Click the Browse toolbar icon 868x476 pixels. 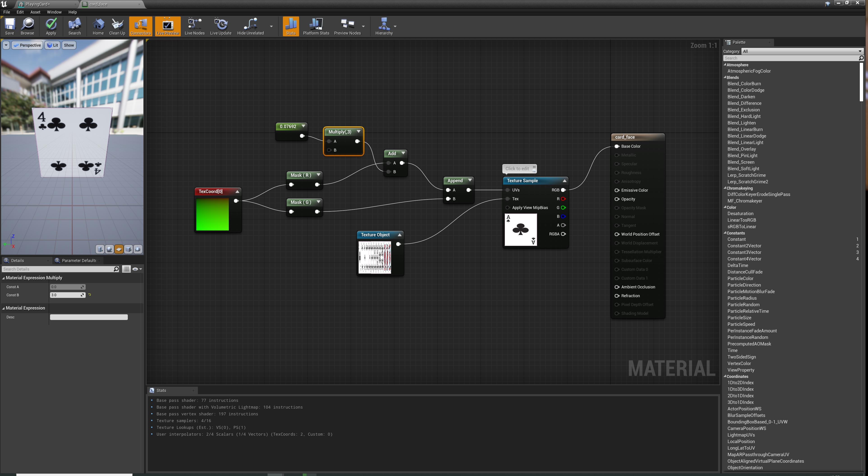(x=27, y=26)
